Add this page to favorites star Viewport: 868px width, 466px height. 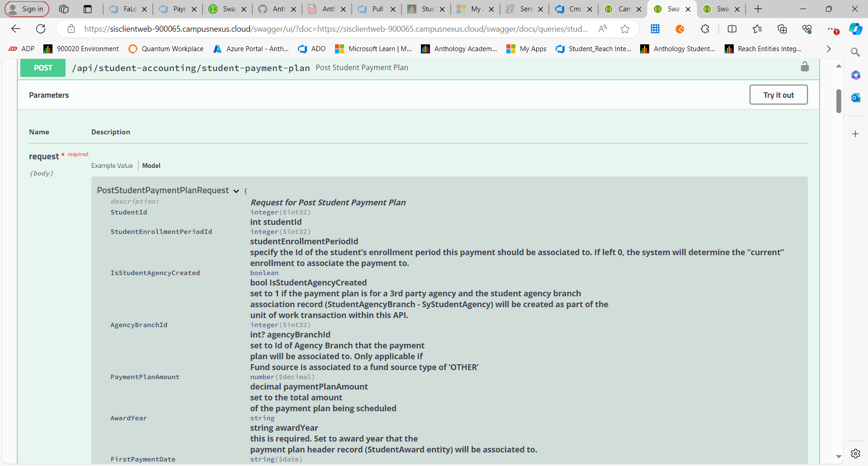625,29
